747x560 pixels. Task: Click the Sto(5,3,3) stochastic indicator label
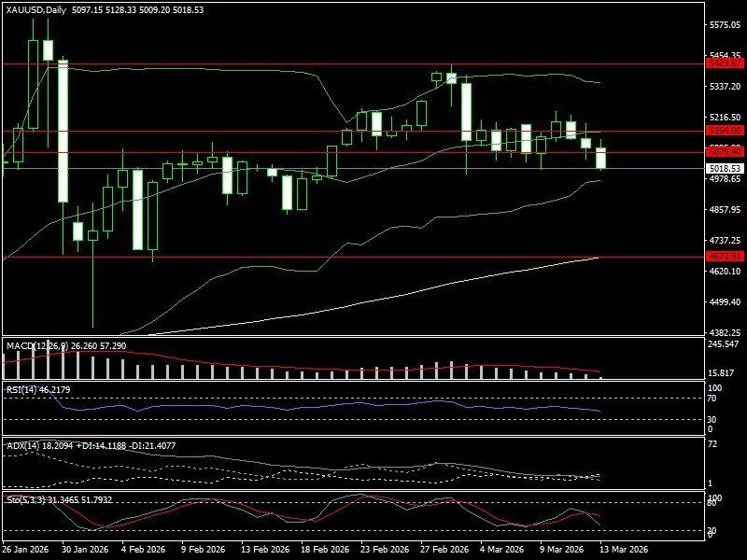(x=26, y=500)
